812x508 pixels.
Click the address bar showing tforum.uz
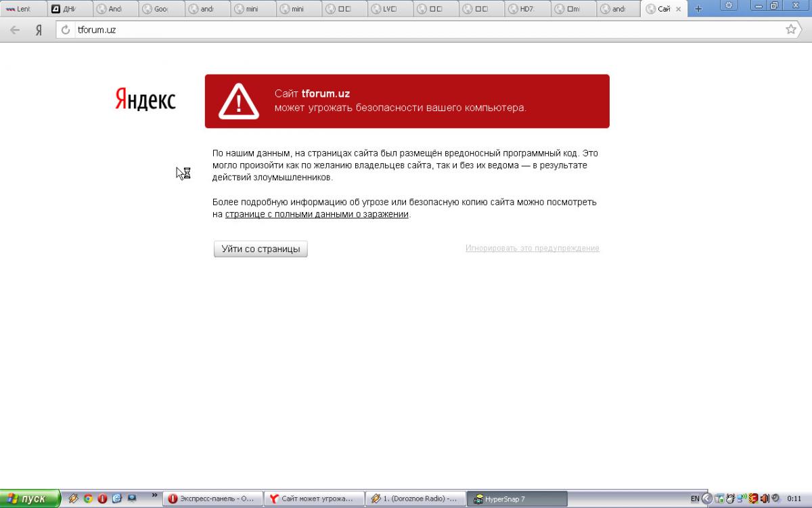(x=406, y=30)
